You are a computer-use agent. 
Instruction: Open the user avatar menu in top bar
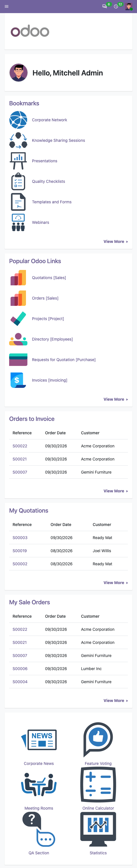click(x=128, y=6)
